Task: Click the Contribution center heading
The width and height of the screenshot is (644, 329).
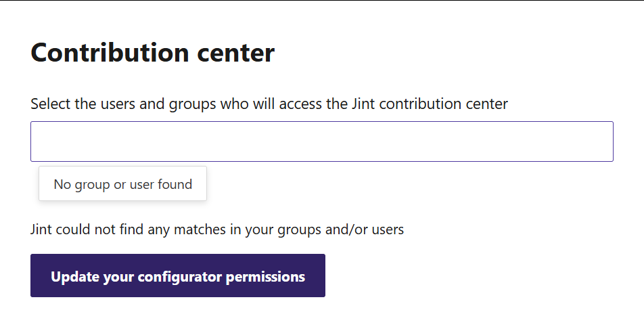Action: (152, 53)
